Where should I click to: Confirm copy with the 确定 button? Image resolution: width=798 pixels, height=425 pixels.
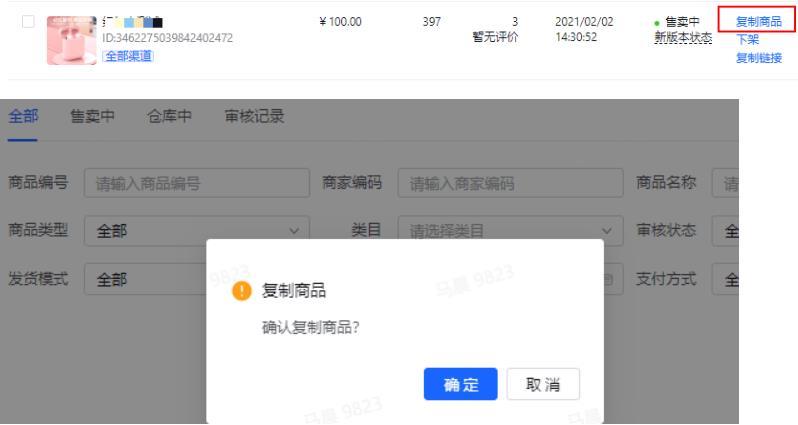[460, 384]
